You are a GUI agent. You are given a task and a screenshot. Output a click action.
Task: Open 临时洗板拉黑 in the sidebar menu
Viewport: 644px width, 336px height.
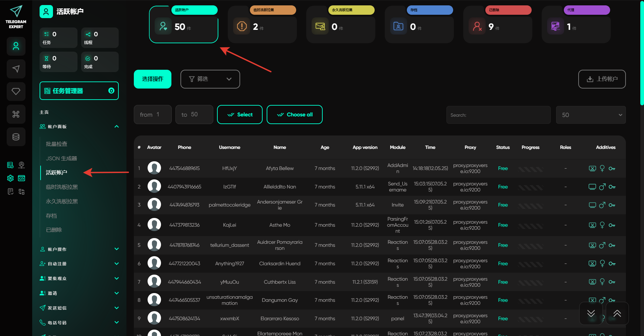(x=62, y=187)
